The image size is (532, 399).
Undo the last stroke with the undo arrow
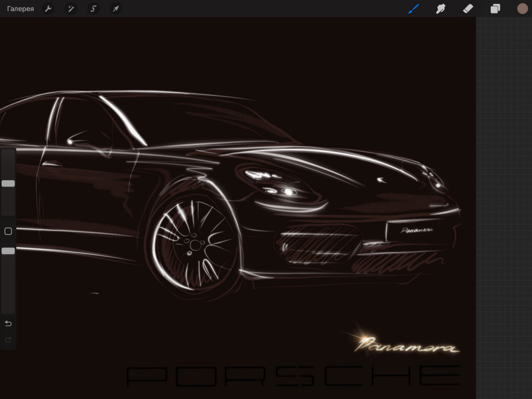(8, 323)
